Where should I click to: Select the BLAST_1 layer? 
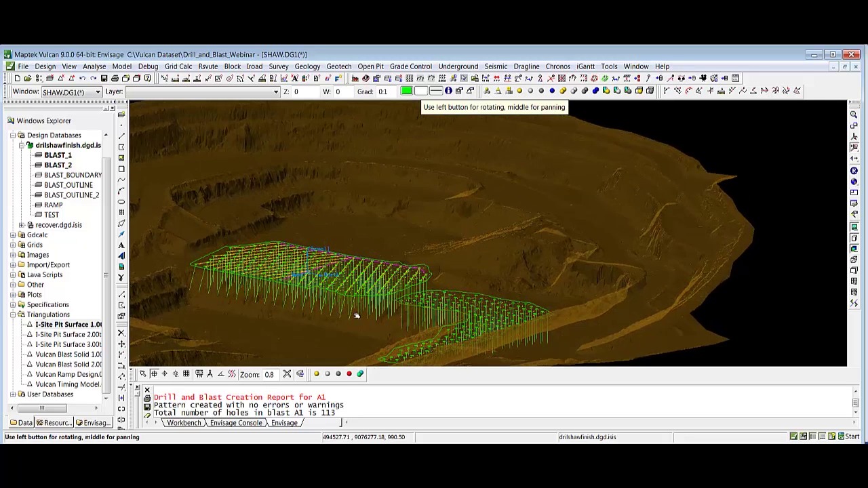click(58, 155)
